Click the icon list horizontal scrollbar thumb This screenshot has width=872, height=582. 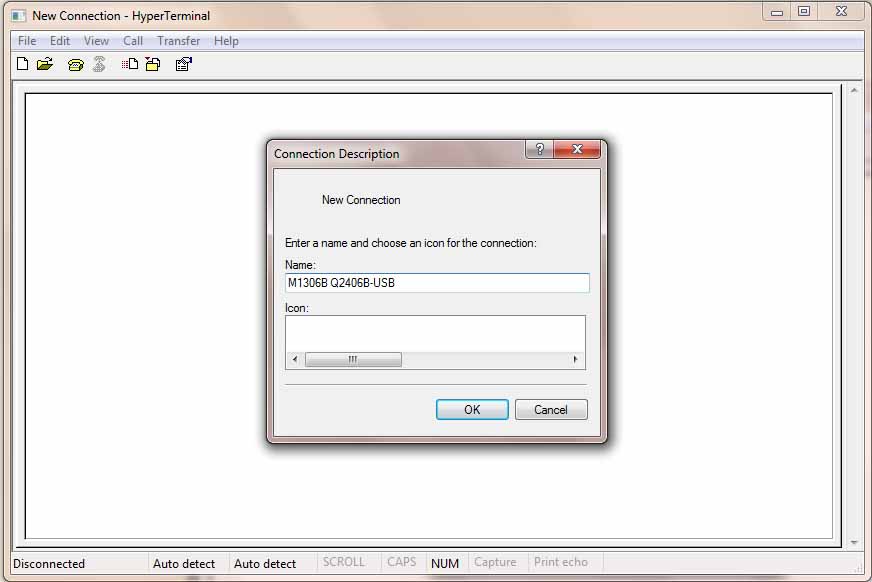tap(353, 359)
